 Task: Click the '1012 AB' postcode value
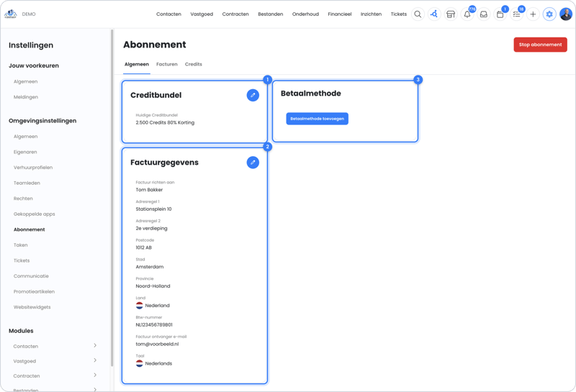pos(143,247)
